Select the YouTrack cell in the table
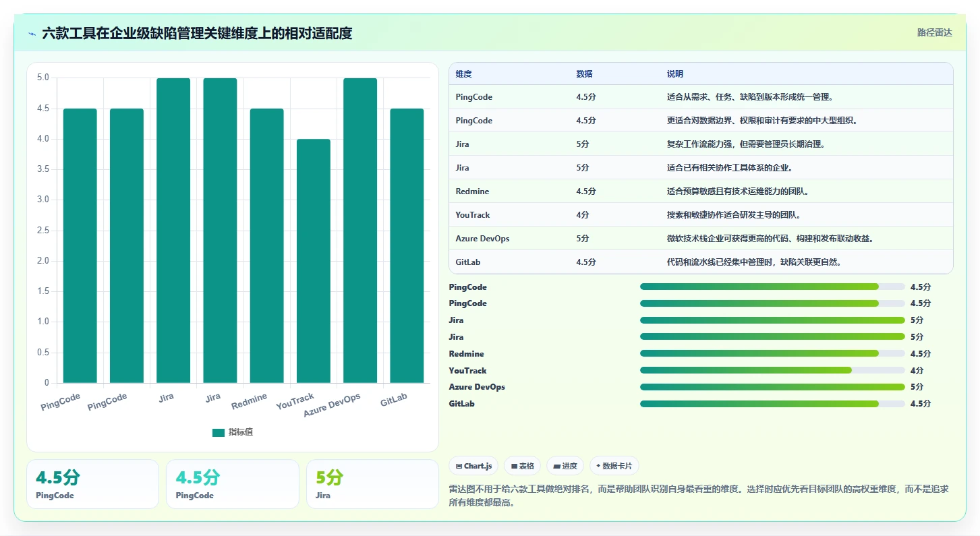The height and width of the screenshot is (536, 980). (x=473, y=215)
